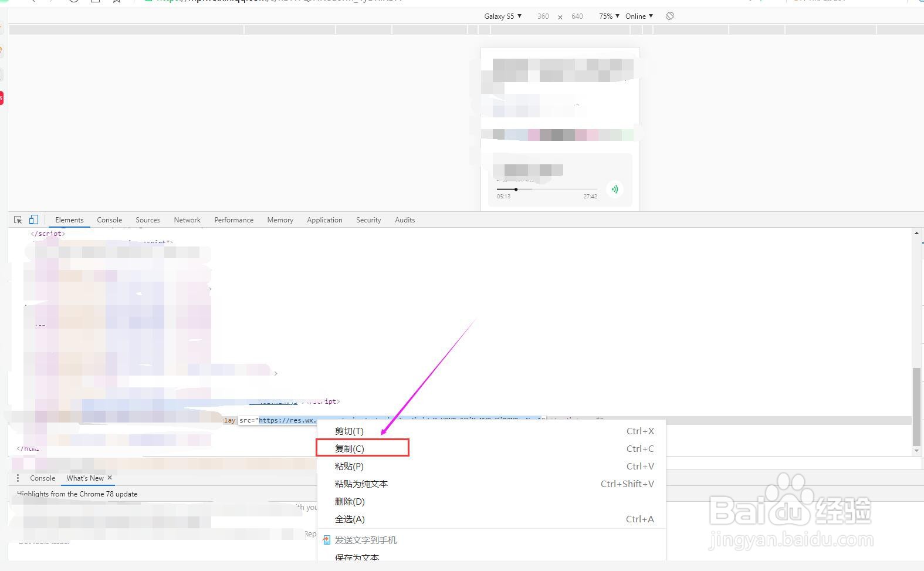Open the Sources tab
This screenshot has height=571, width=924.
coord(148,220)
